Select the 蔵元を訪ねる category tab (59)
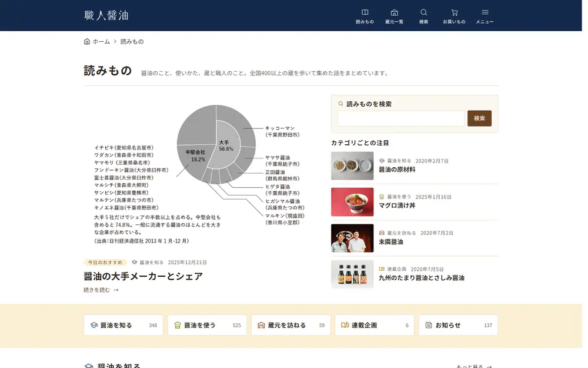This screenshot has width=588, height=368. (291, 325)
